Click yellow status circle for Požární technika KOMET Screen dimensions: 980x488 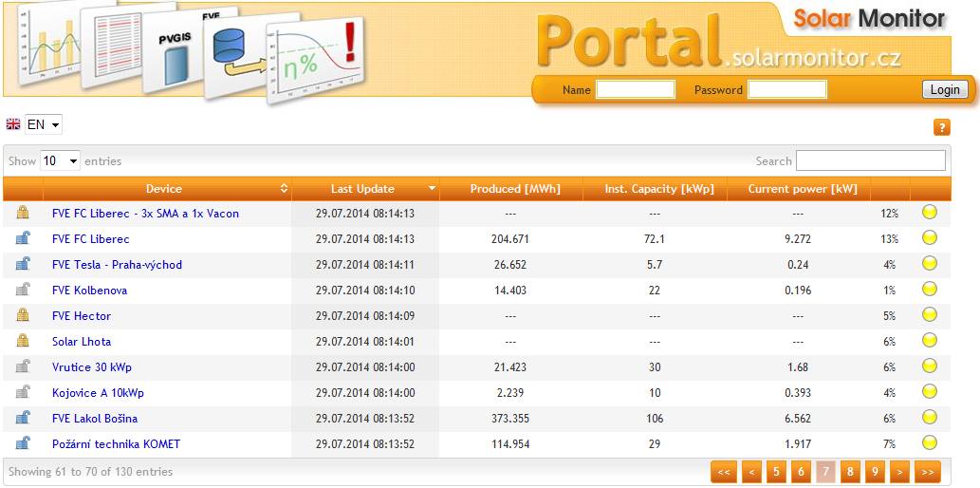click(930, 442)
